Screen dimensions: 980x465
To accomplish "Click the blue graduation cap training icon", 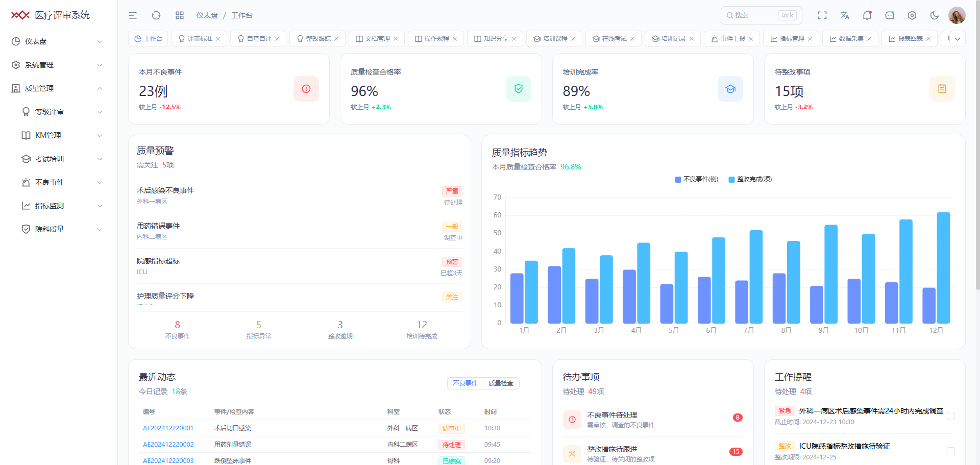I will 730,89.
